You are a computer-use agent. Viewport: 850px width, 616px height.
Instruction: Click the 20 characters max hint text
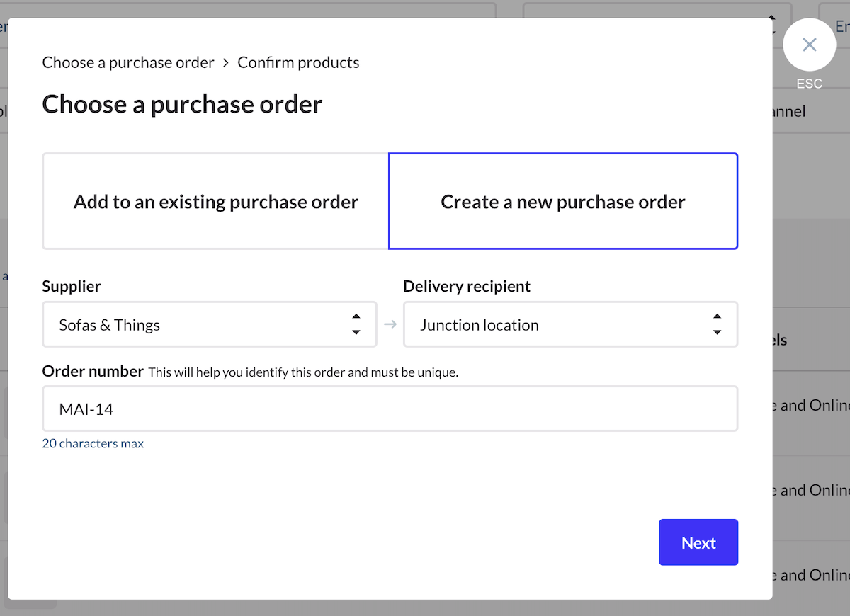tap(93, 444)
